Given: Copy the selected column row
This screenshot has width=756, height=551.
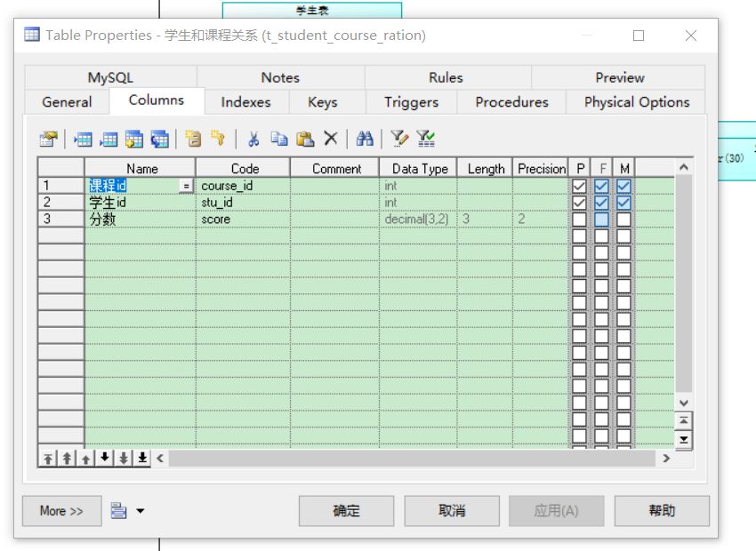Looking at the screenshot, I should pos(278,140).
